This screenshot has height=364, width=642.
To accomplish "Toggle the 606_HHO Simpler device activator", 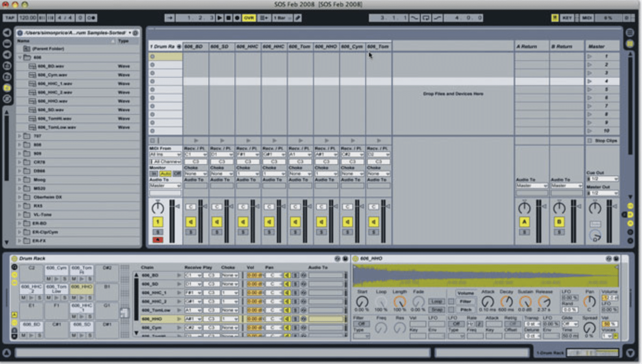I will 356,258.
